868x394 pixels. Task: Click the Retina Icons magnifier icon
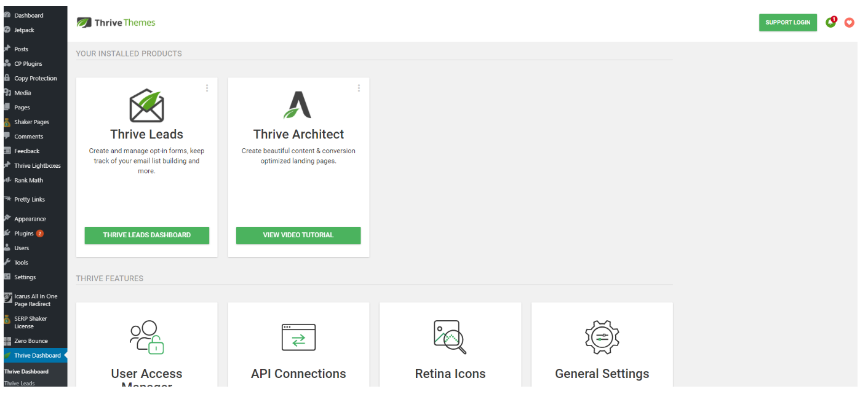(x=450, y=337)
